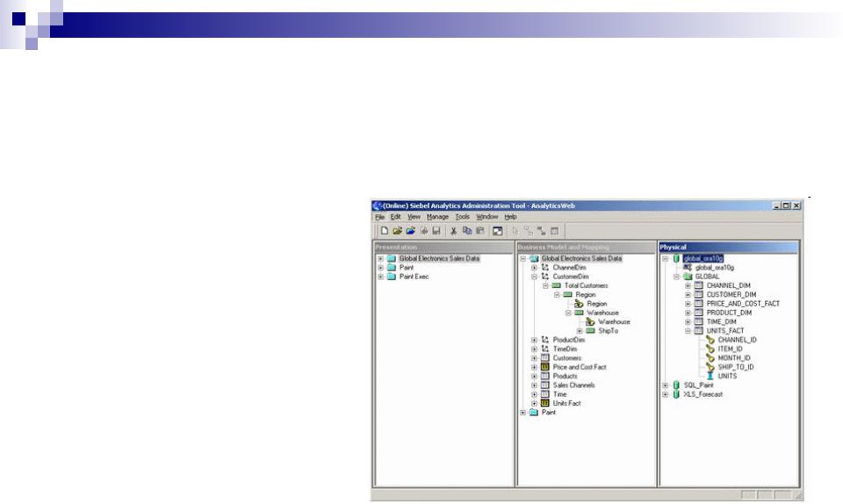Image resolution: width=843 pixels, height=504 pixels.
Task: Maximize the Siebel Analytics window
Action: 786,205
